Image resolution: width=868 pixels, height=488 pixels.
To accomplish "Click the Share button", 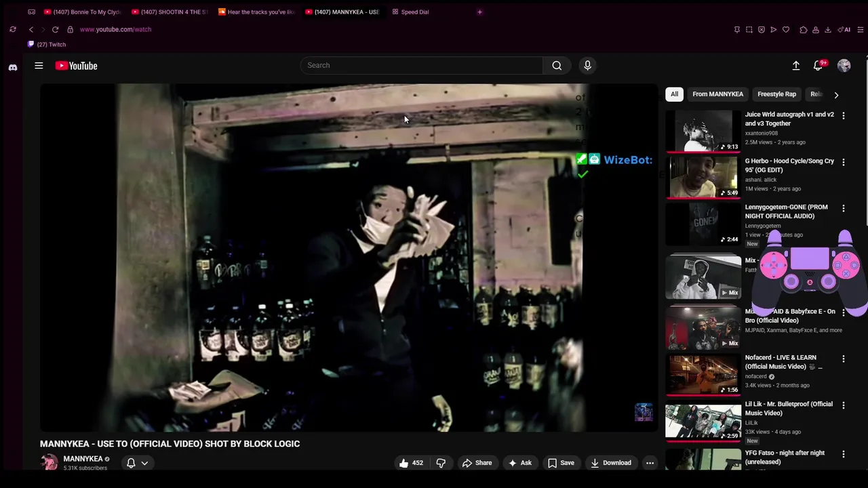I will point(477,463).
